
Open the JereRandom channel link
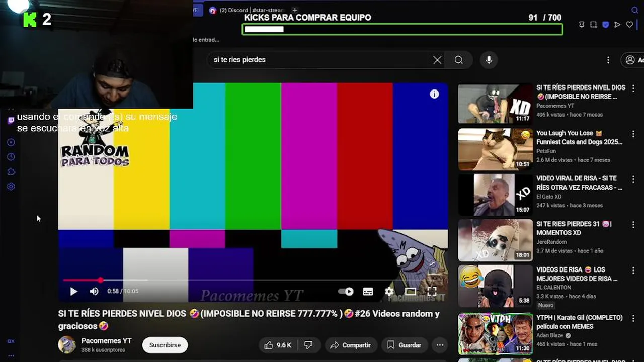pos(551,242)
